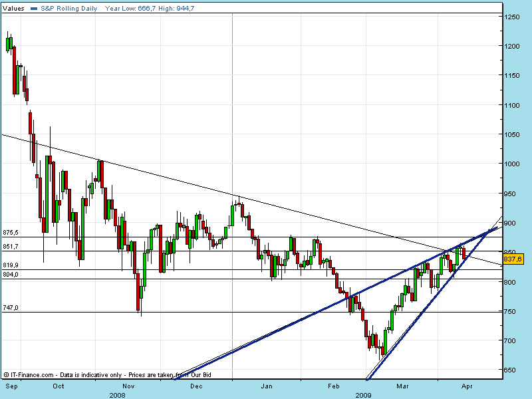Click the Feb month label on time axis
Image resolution: width=532 pixels, height=399 pixels.
334,386
